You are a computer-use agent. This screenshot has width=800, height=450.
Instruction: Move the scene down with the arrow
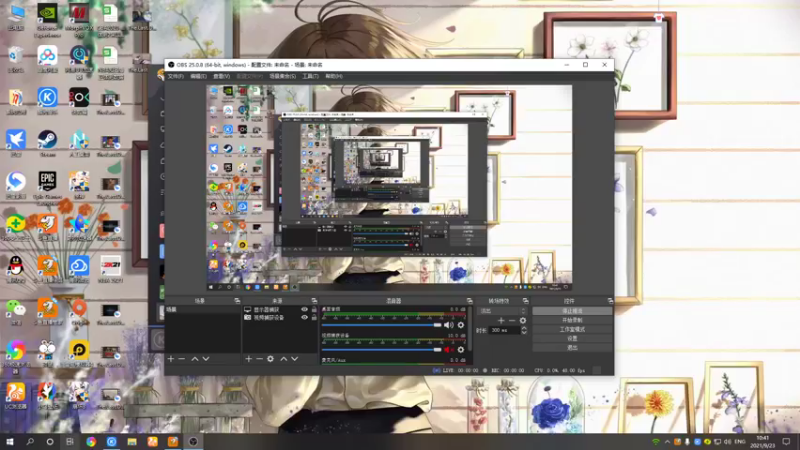(x=206, y=359)
